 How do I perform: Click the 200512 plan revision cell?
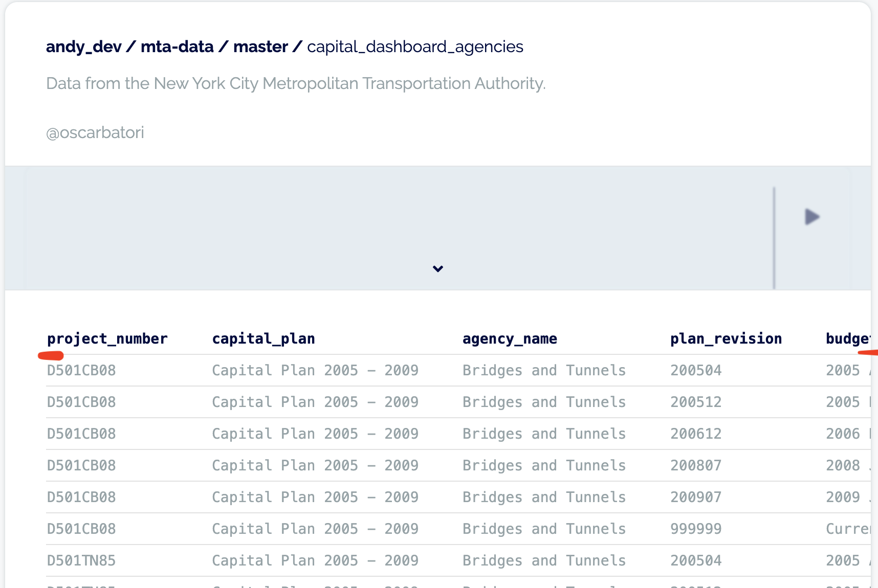pyautogui.click(x=696, y=402)
